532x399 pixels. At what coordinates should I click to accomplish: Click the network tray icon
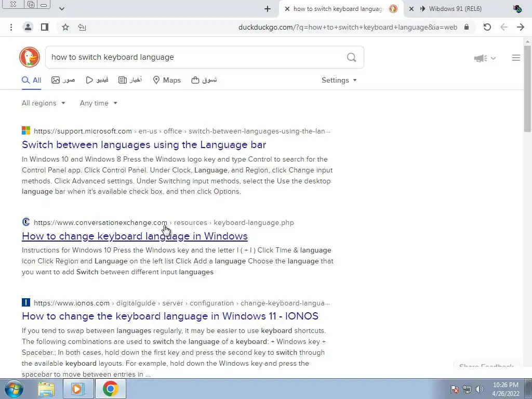click(x=467, y=389)
